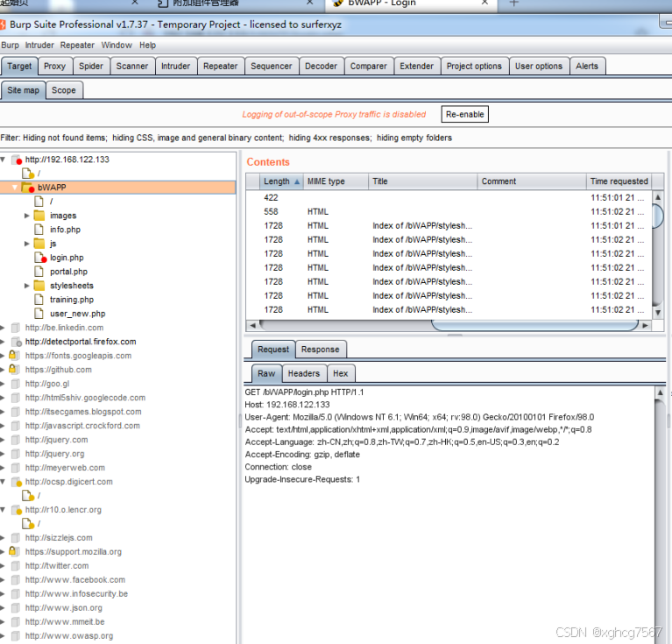This screenshot has height=644, width=672.
Task: Switch to bWAPP - Login browser tab
Action: click(x=412, y=4)
